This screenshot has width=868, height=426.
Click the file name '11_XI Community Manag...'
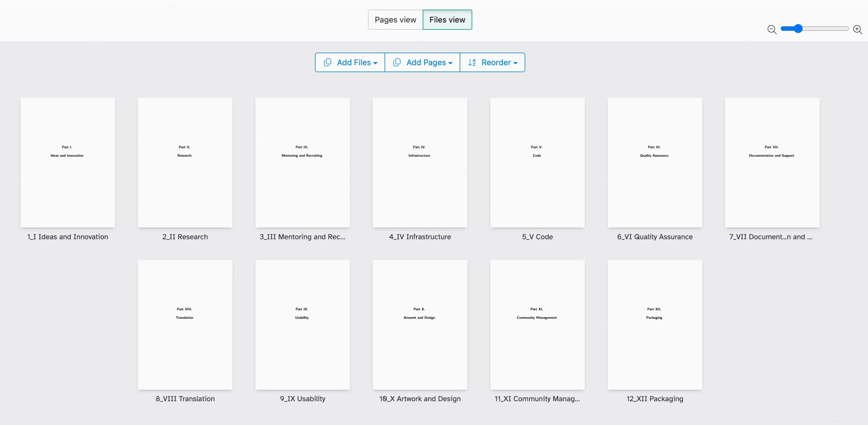click(x=537, y=399)
